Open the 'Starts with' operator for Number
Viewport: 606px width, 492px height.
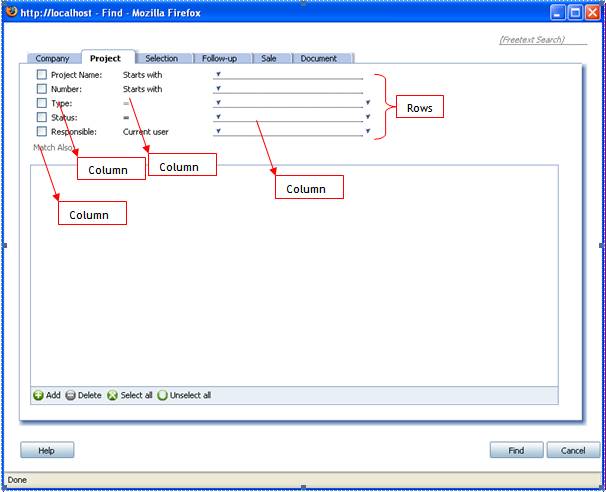pyautogui.click(x=142, y=89)
